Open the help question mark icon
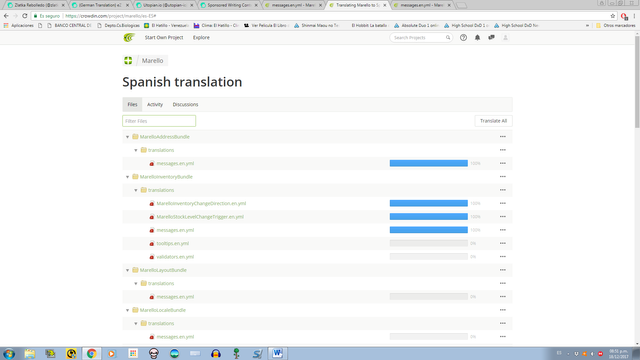Image resolution: width=640 pixels, height=360 pixels. tap(463, 38)
